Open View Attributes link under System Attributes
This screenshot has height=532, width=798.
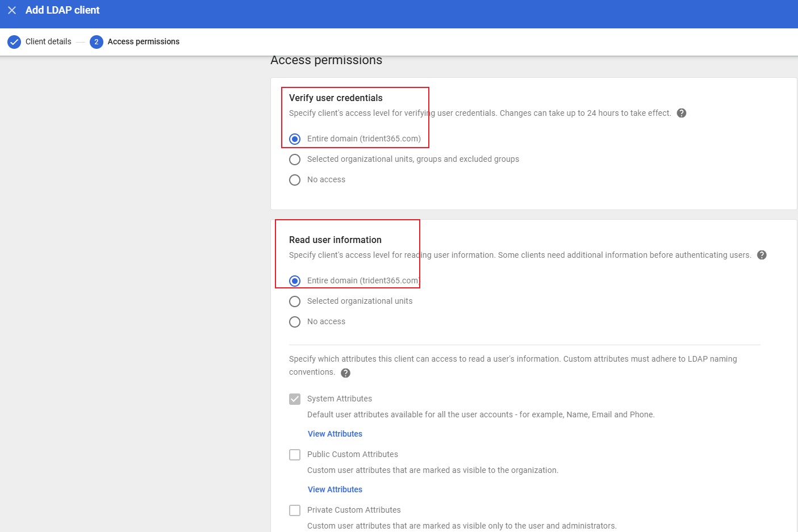(335, 434)
